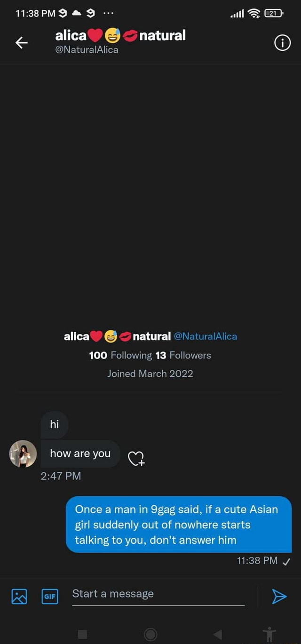
Task: Open the GIF selector icon
Action: (49, 596)
